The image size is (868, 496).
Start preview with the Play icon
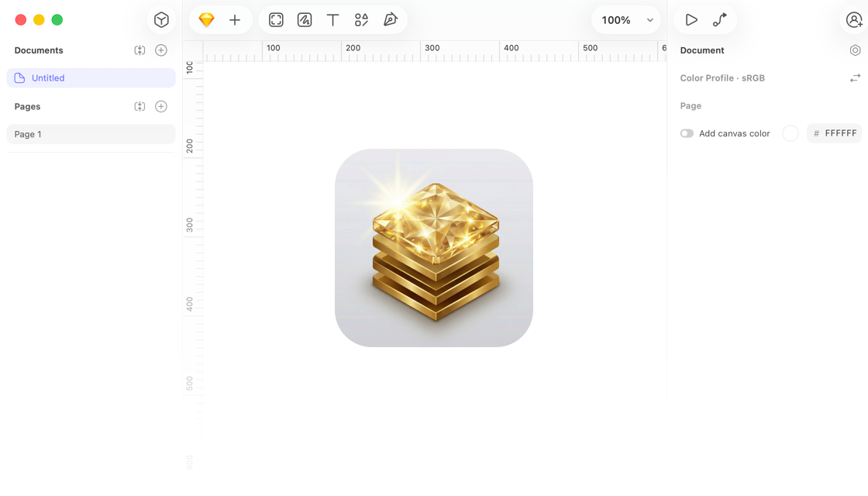point(692,19)
